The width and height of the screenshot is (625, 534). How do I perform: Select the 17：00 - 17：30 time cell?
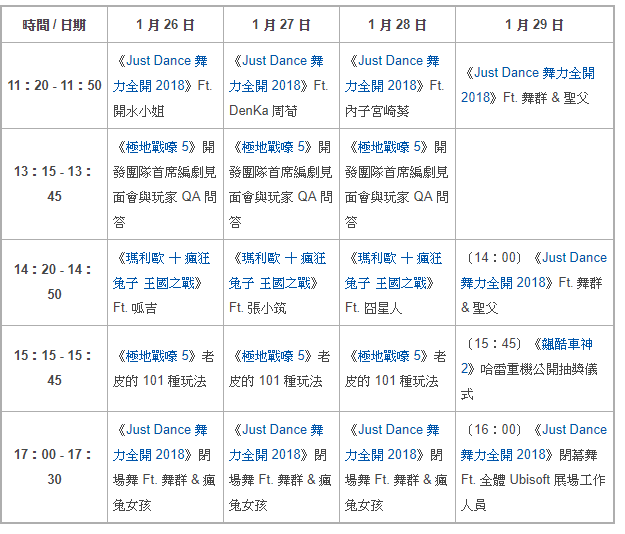[x=55, y=467]
